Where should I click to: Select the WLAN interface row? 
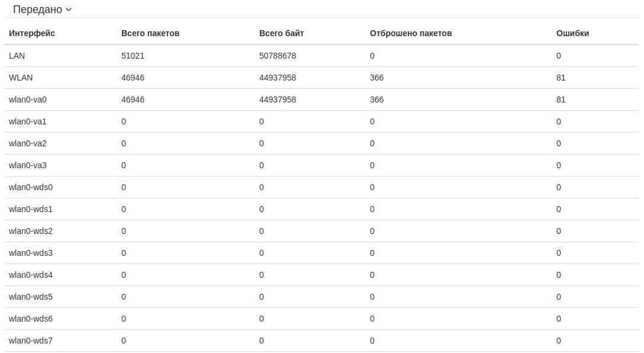[21, 78]
